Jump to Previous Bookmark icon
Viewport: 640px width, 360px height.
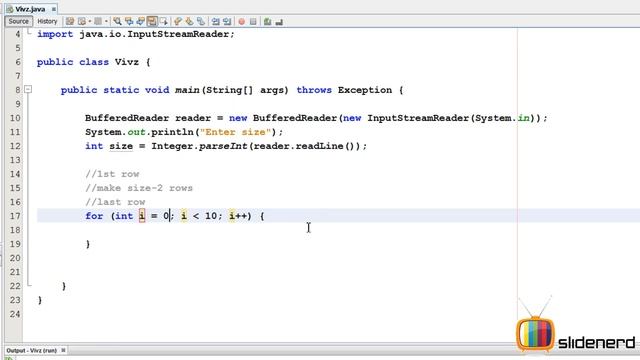coord(178,21)
